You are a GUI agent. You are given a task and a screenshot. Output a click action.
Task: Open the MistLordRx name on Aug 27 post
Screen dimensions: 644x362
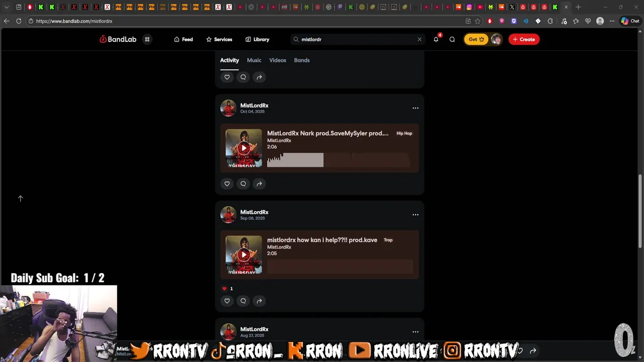tap(254, 329)
